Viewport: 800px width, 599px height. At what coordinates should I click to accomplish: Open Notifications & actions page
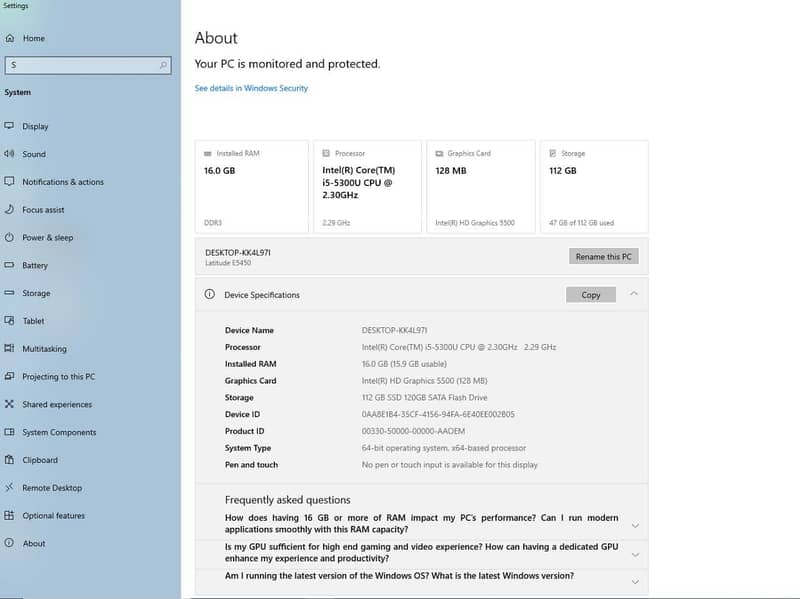(63, 182)
